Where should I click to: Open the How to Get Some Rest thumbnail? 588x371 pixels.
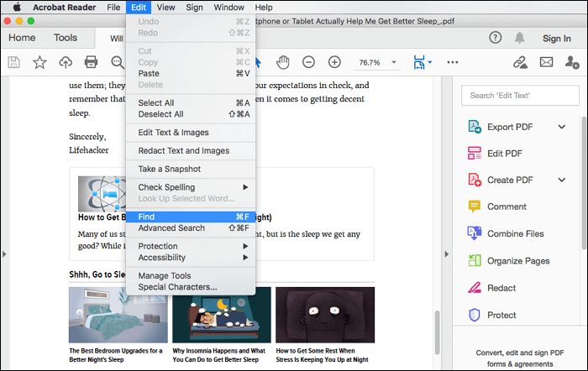click(x=325, y=315)
